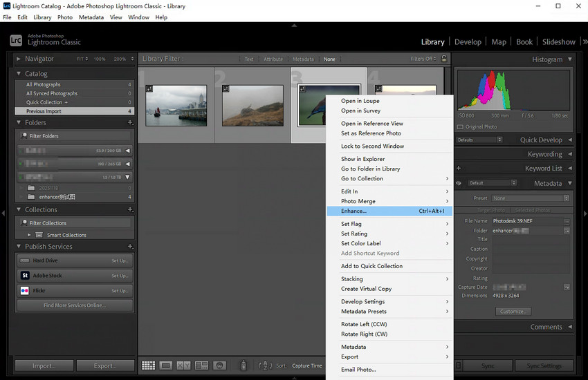
Task: Click the Export... button
Action: [105, 365]
